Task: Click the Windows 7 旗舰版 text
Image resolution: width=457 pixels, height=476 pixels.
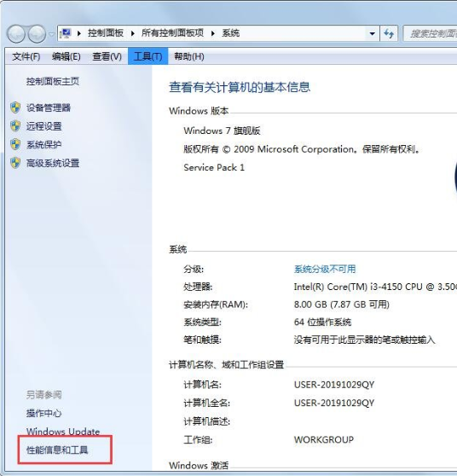Action: 222,131
